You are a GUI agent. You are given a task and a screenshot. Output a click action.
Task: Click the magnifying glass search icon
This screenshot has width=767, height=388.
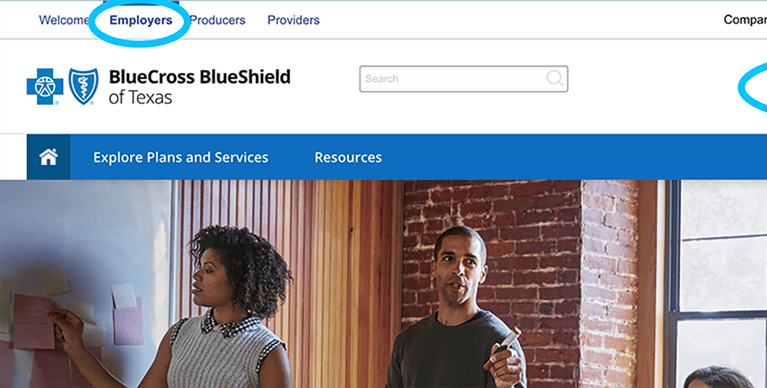tap(555, 78)
